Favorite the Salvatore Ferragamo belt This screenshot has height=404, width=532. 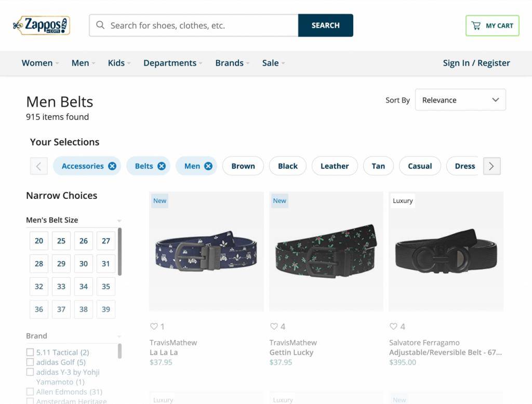pyautogui.click(x=394, y=327)
